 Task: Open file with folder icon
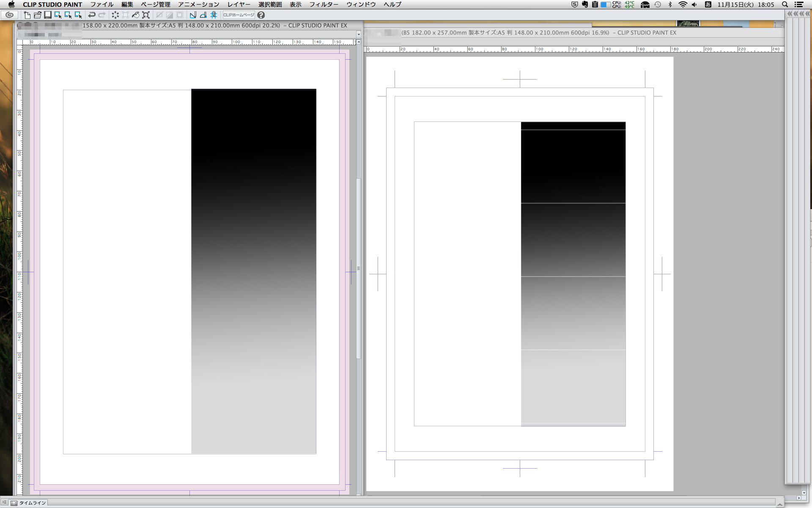point(37,15)
